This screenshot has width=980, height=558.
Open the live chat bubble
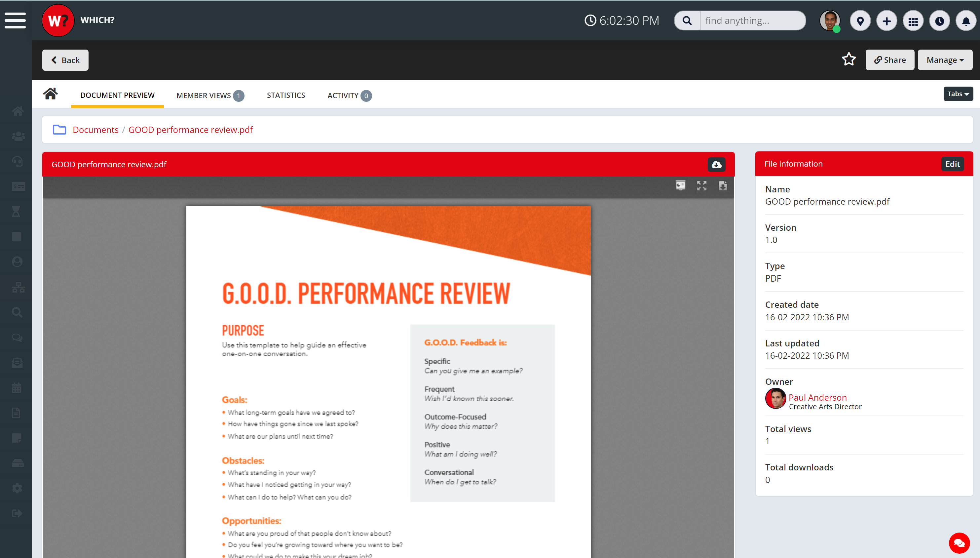959,543
